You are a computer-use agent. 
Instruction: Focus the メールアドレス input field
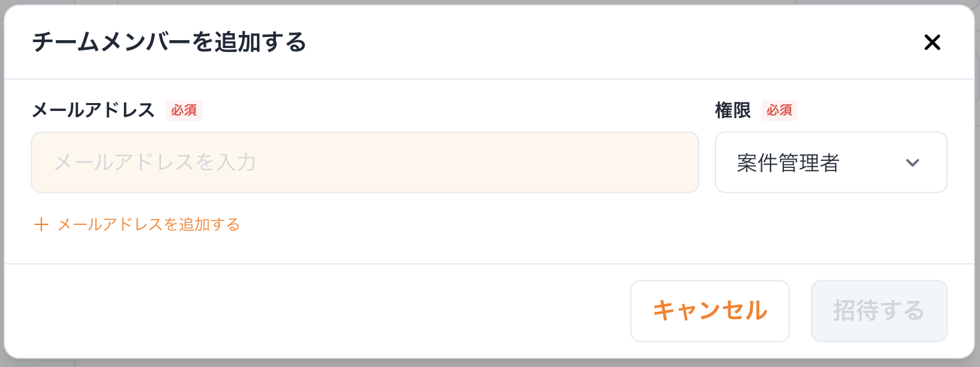coord(365,163)
